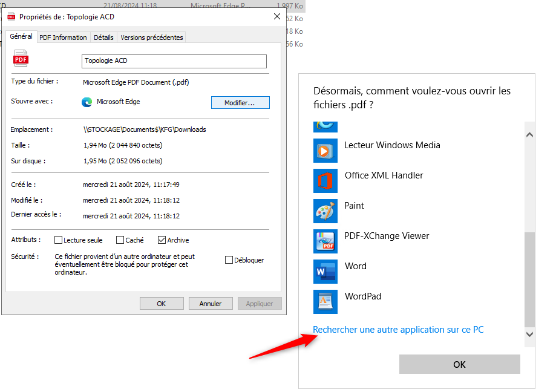Select the PDF-XChange Viewer icon
Screen dimensions: 556x392
[x=325, y=241]
